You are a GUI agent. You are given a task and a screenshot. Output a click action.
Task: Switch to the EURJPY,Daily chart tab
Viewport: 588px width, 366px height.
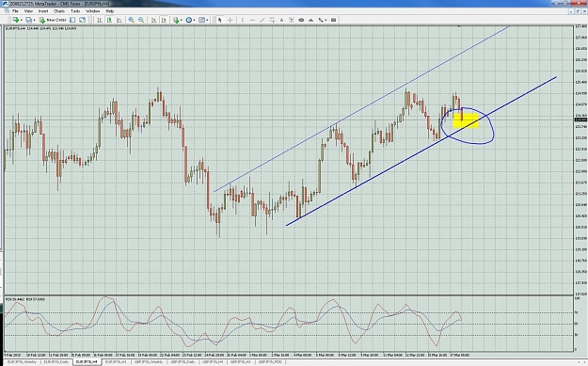[56, 362]
